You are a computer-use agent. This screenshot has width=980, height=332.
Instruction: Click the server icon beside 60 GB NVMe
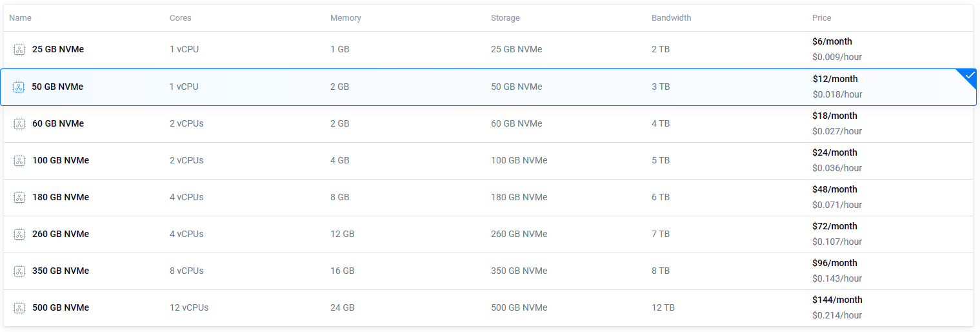coord(19,124)
